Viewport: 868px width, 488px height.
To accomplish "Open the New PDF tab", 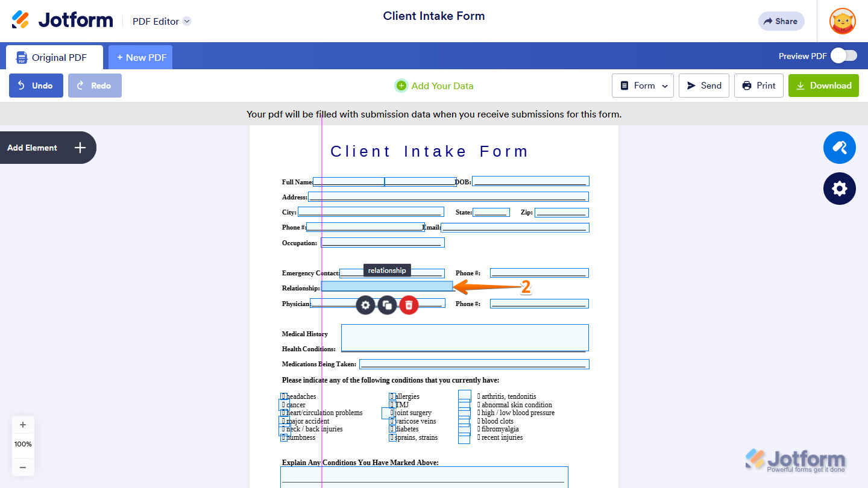I will coord(140,57).
